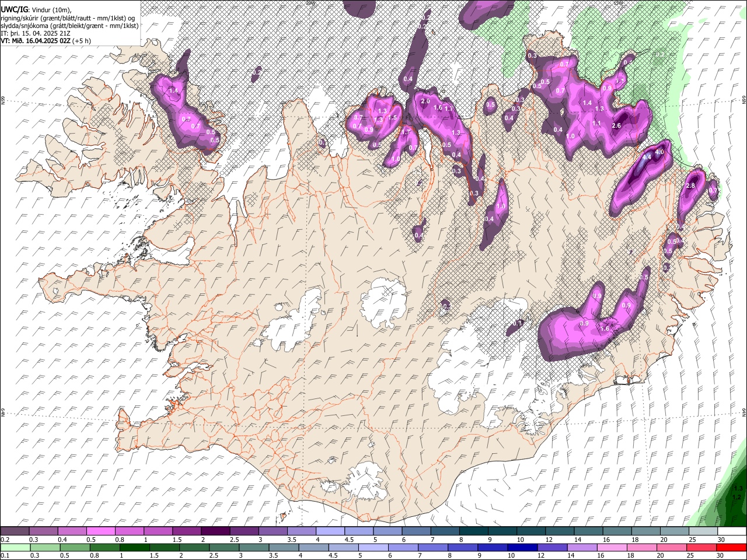
Task: Click the 'IT: þri. 15. 04. 2025 21Z' line
Action: 34,33
